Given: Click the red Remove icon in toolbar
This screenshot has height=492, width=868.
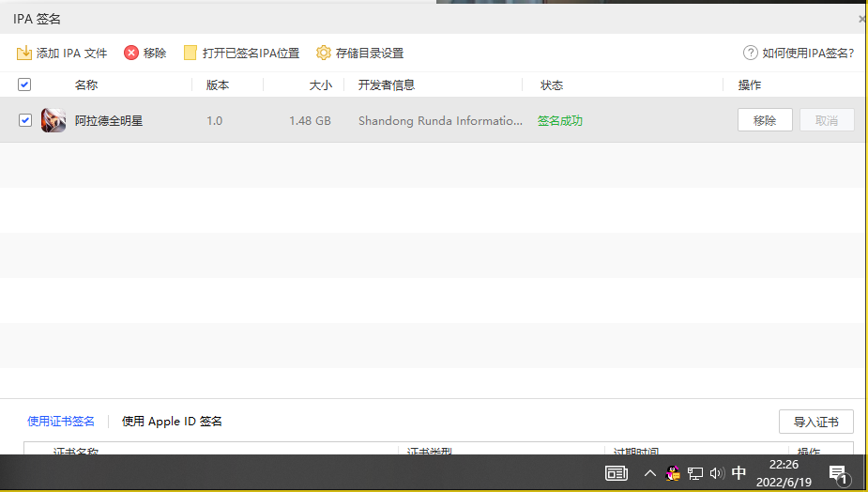Looking at the screenshot, I should coord(131,53).
